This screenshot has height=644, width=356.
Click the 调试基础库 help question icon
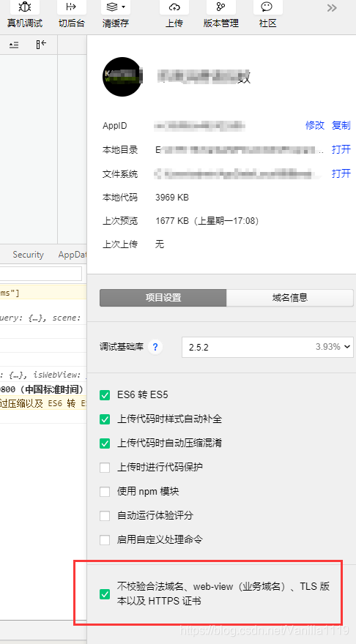[155, 347]
